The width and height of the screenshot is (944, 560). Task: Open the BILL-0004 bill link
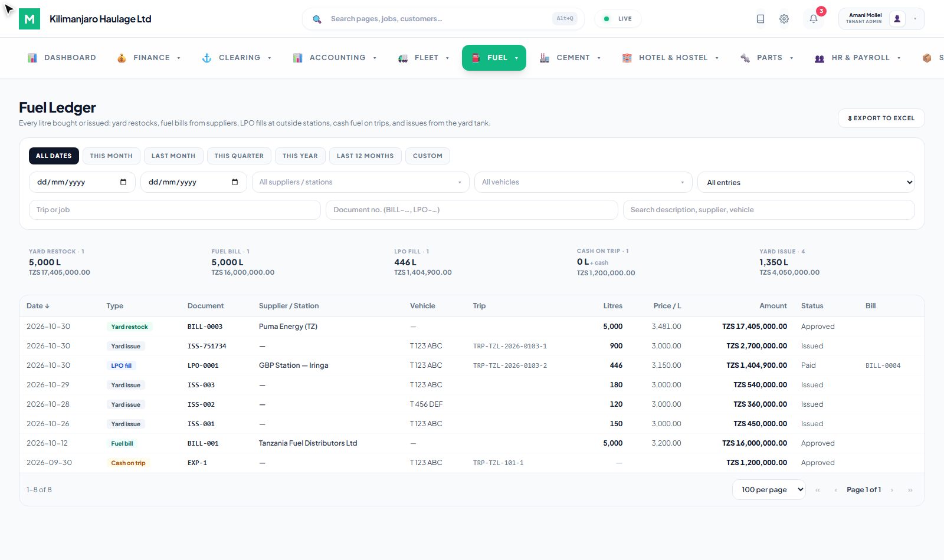[883, 365]
